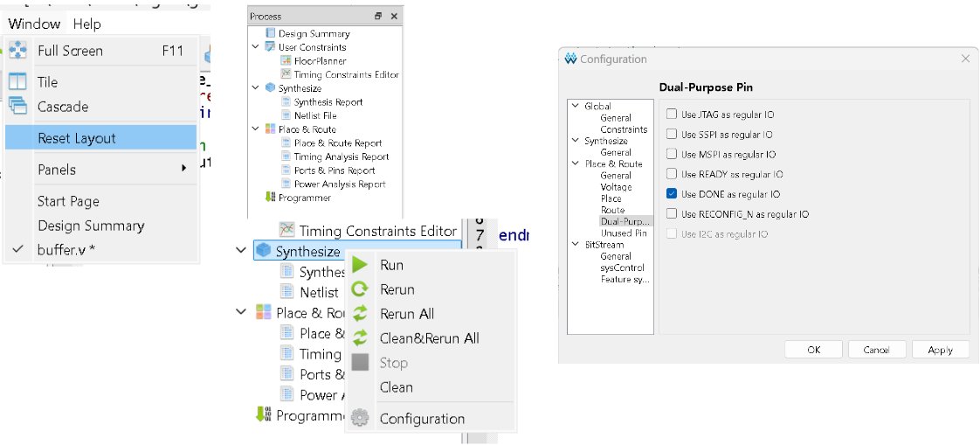980x445 pixels.
Task: Open the Help menu
Action: coord(86,24)
